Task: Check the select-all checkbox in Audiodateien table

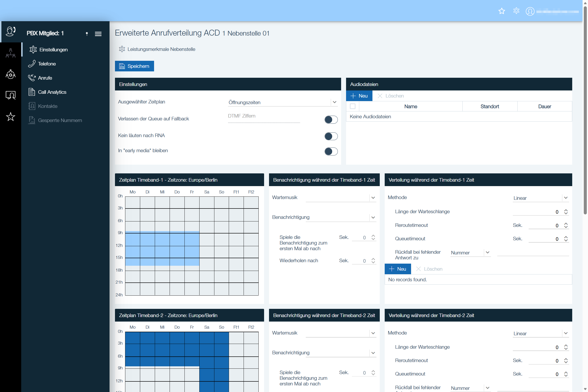Action: (352, 106)
